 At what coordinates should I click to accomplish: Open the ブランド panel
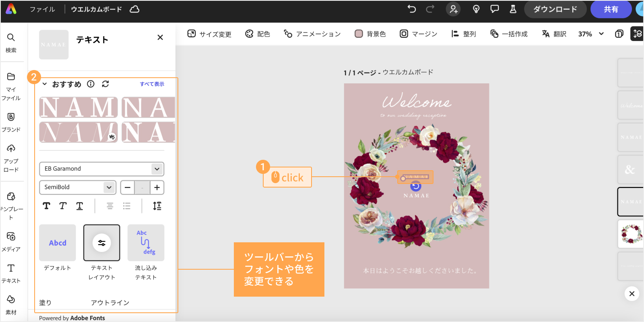click(11, 122)
